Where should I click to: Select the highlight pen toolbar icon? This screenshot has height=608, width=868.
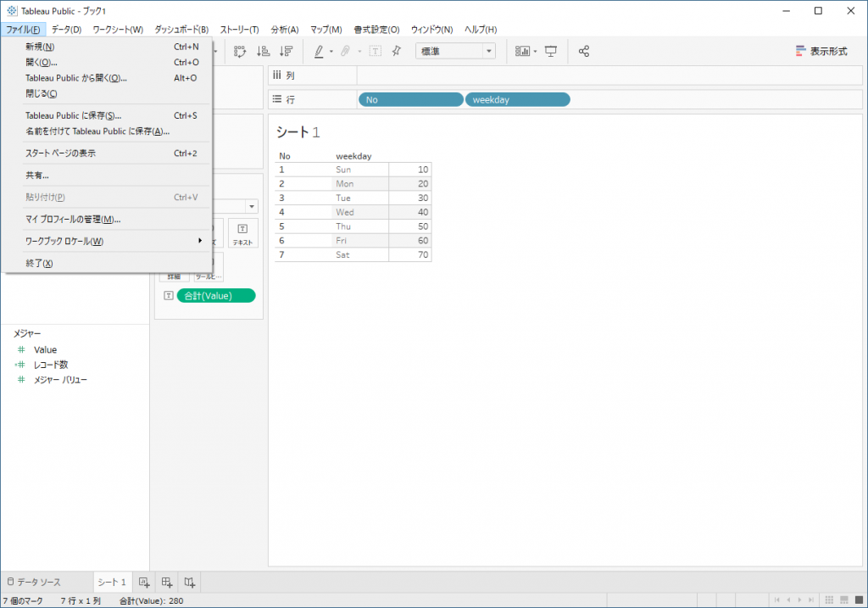tap(319, 51)
